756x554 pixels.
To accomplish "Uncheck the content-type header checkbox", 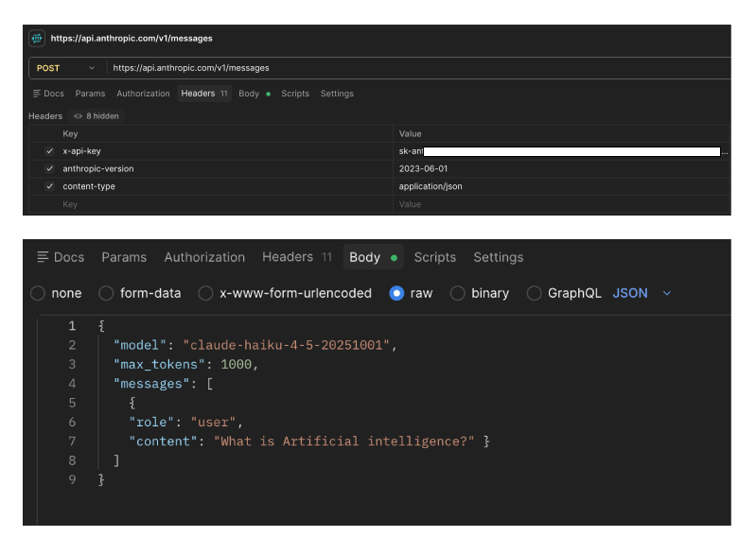I will pyautogui.click(x=49, y=186).
